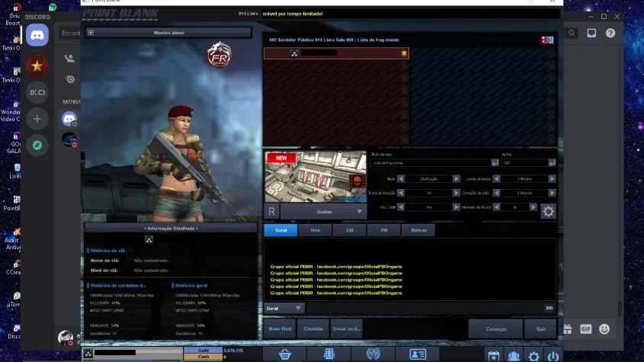Switch to the Geral chat tab

pos(281,230)
